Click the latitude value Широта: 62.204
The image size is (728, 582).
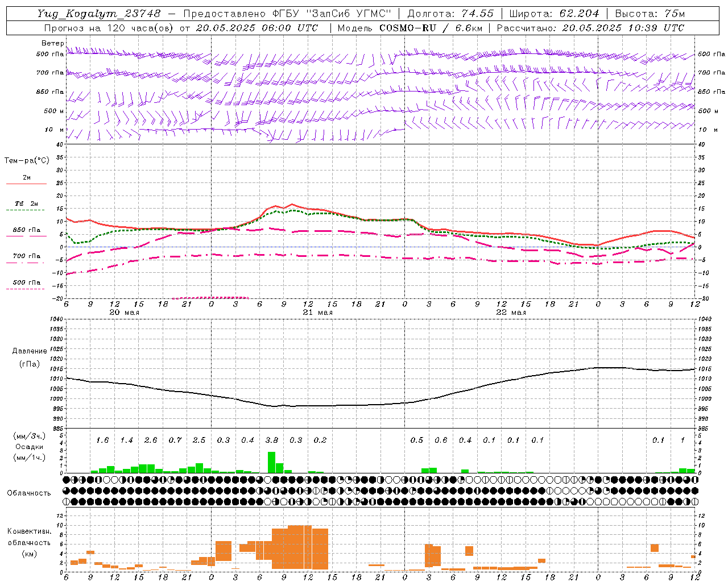pyautogui.click(x=554, y=14)
